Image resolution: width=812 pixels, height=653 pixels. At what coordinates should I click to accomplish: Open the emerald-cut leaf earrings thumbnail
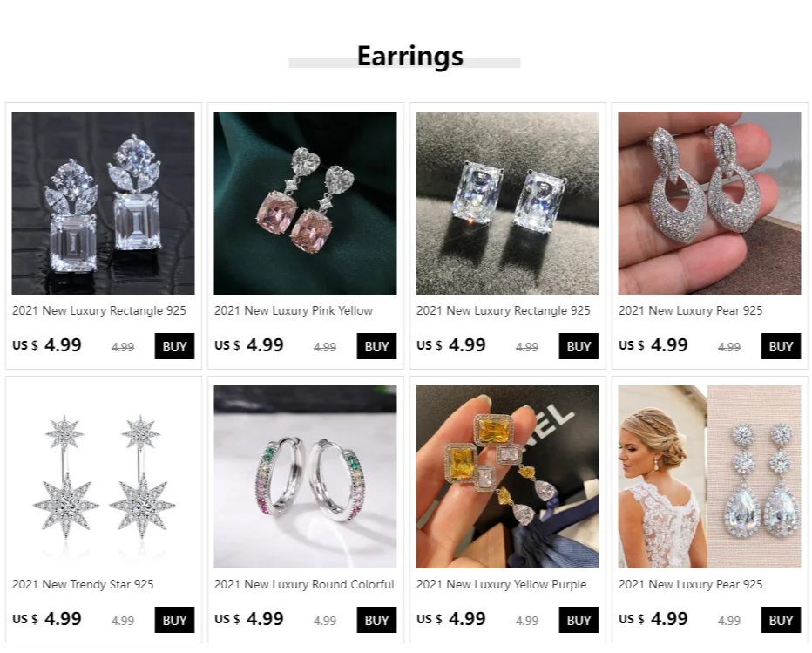(x=103, y=203)
